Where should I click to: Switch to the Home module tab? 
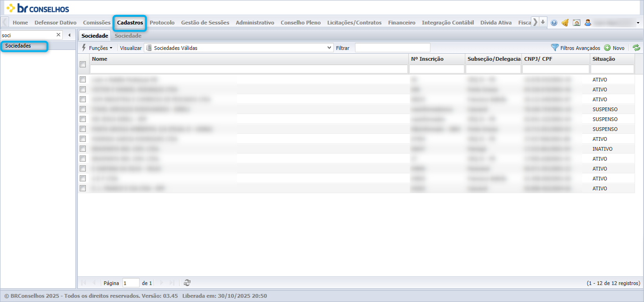[x=20, y=23]
